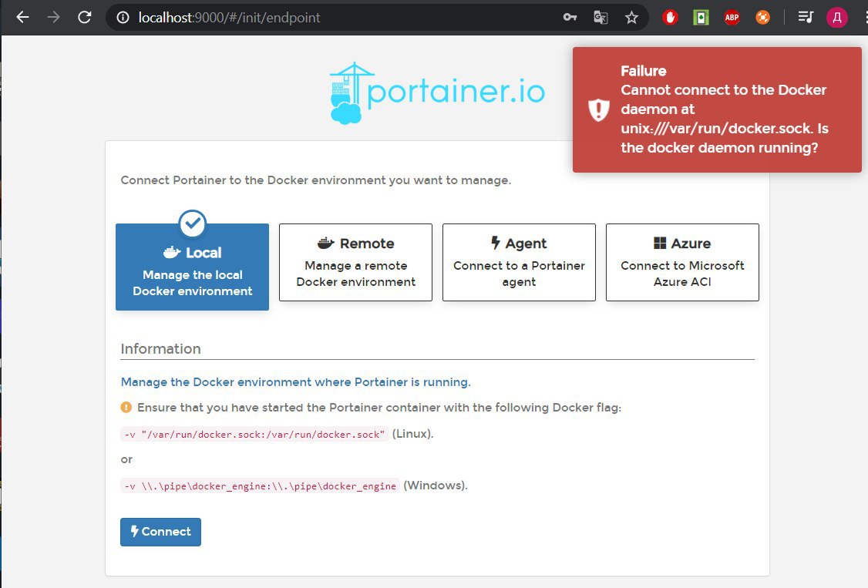The height and width of the screenshot is (588, 868).
Task: Click the Windows pipe docker_engine flag code
Action: [261, 486]
